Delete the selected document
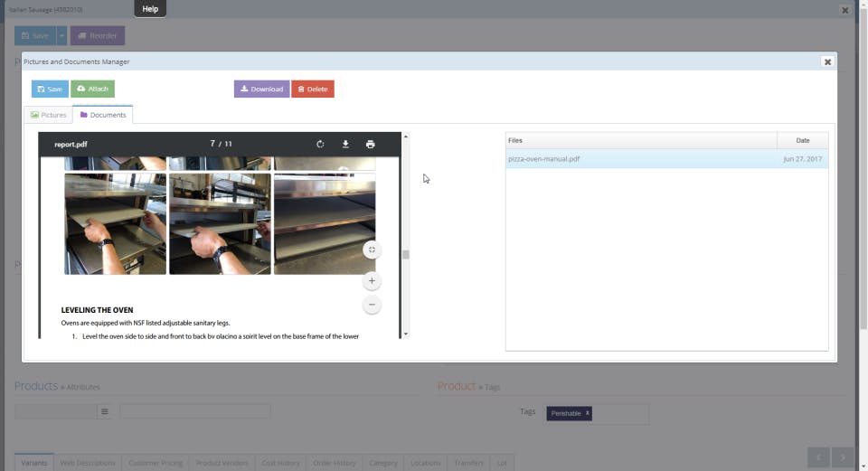The image size is (868, 471). point(313,89)
